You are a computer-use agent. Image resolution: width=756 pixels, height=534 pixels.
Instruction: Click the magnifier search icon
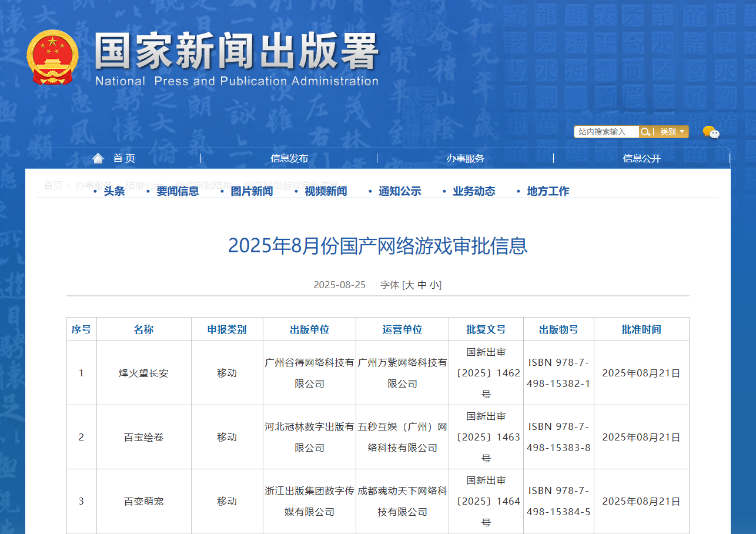645,132
